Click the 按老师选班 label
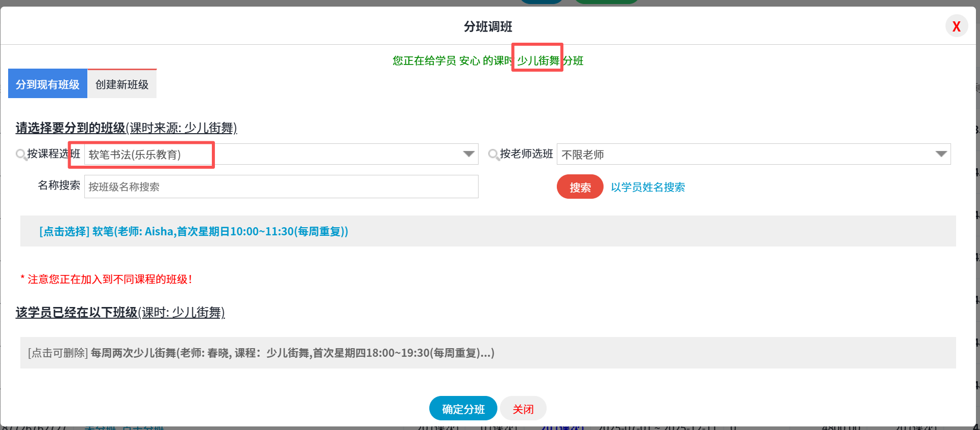980x430 pixels. coord(526,154)
